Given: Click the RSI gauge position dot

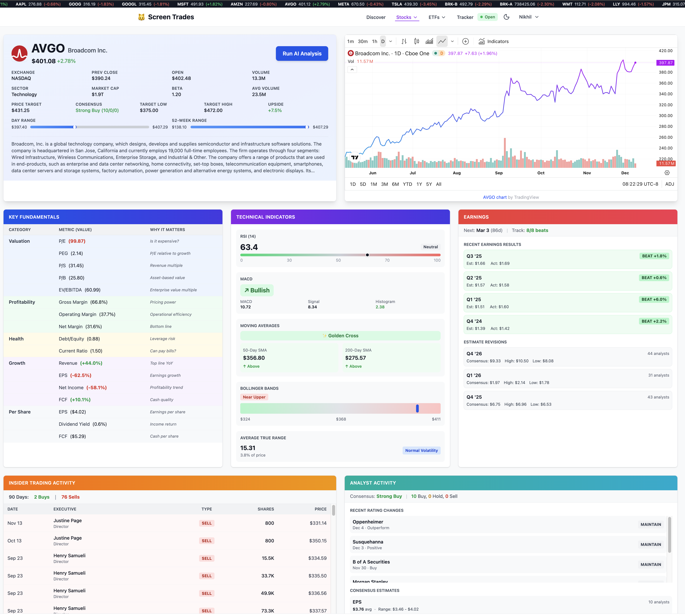Looking at the screenshot, I should [x=367, y=255].
